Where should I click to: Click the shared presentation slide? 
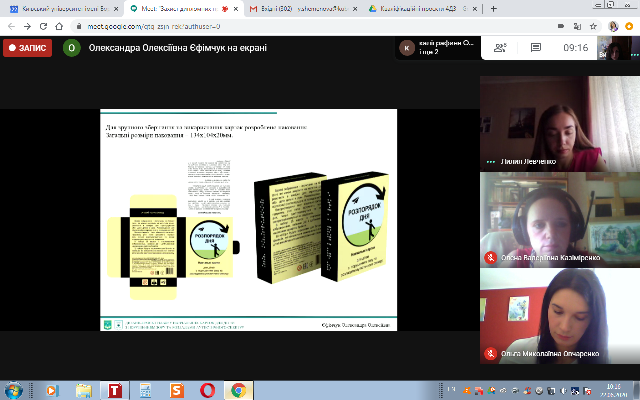tap(249, 220)
